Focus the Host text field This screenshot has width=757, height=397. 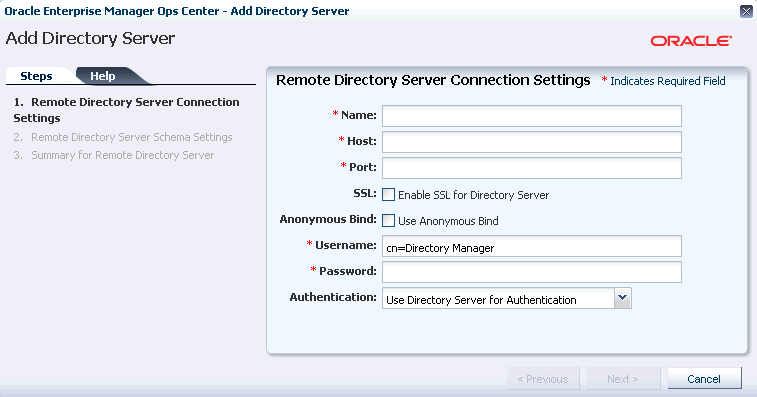coord(532,142)
